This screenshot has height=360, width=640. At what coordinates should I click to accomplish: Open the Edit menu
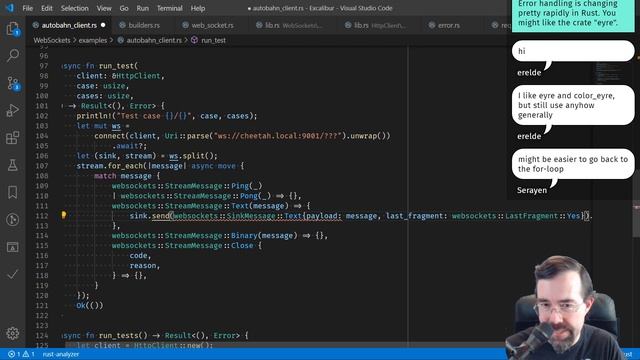(47, 8)
